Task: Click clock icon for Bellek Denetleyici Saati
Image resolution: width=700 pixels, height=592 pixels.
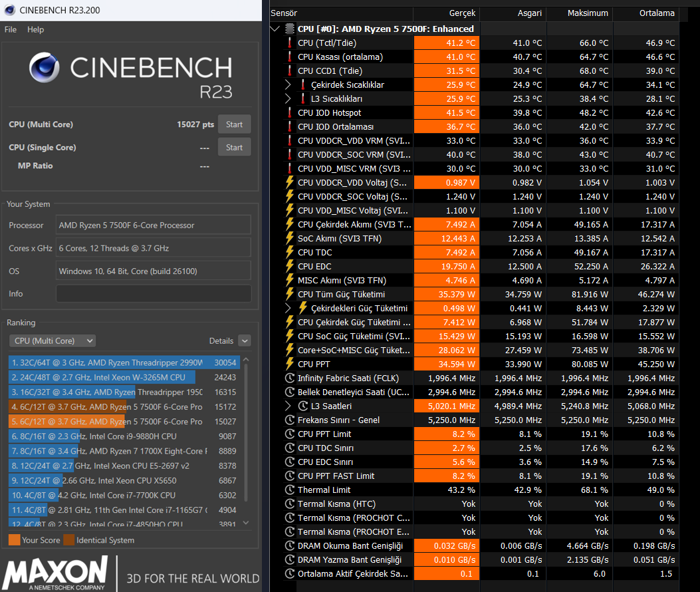Action: (x=290, y=392)
